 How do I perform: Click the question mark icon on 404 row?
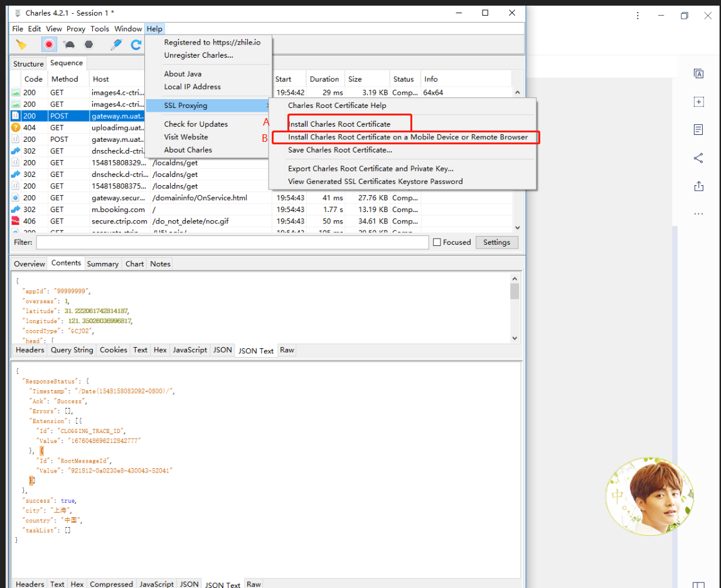16,128
